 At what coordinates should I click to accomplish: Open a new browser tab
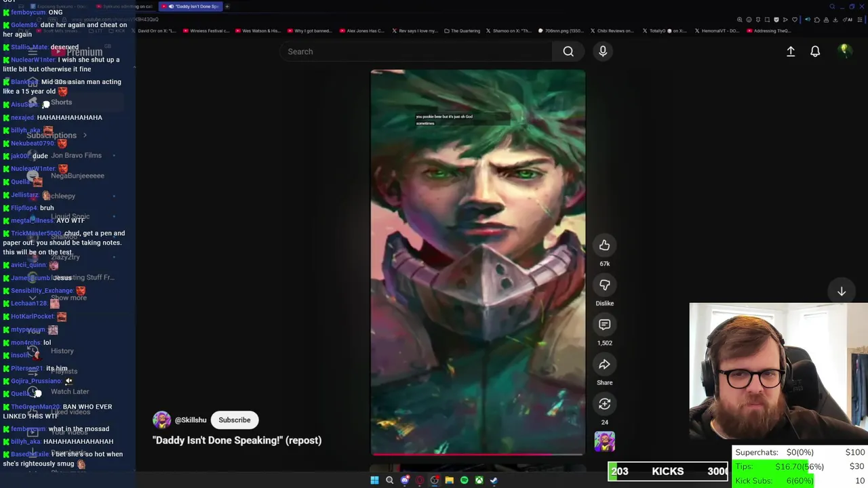point(227,6)
